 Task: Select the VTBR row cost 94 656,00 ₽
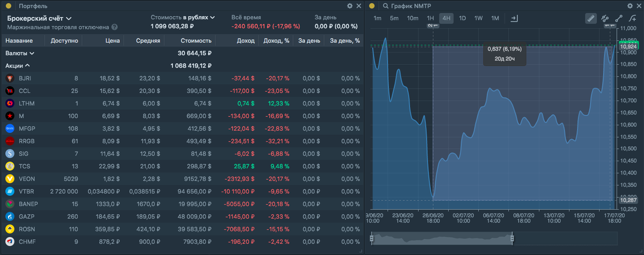[x=193, y=191]
